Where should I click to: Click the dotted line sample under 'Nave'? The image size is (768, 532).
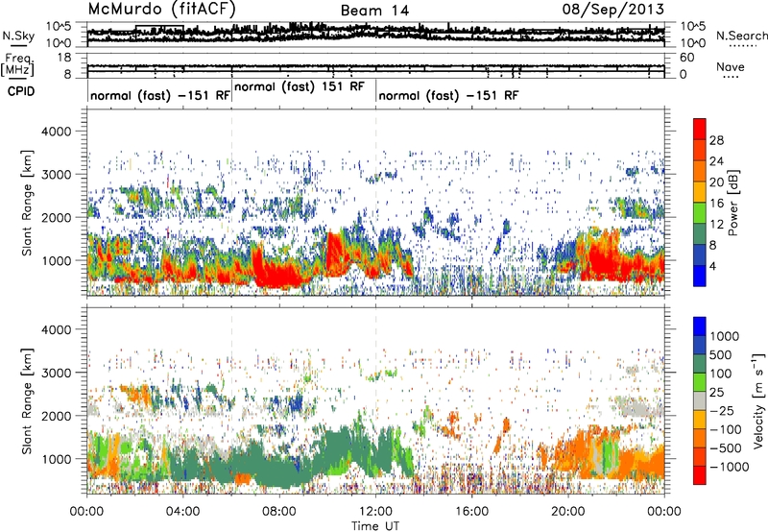(x=731, y=78)
